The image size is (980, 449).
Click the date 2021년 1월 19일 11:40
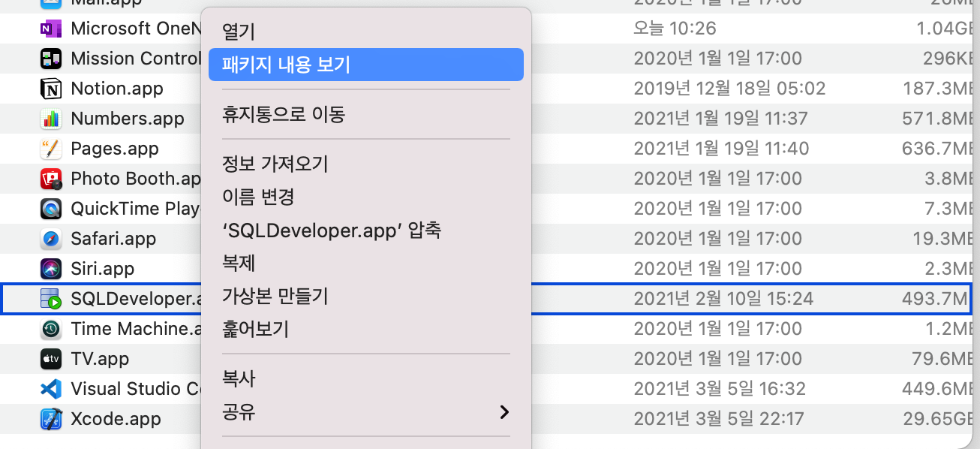pyautogui.click(x=721, y=149)
